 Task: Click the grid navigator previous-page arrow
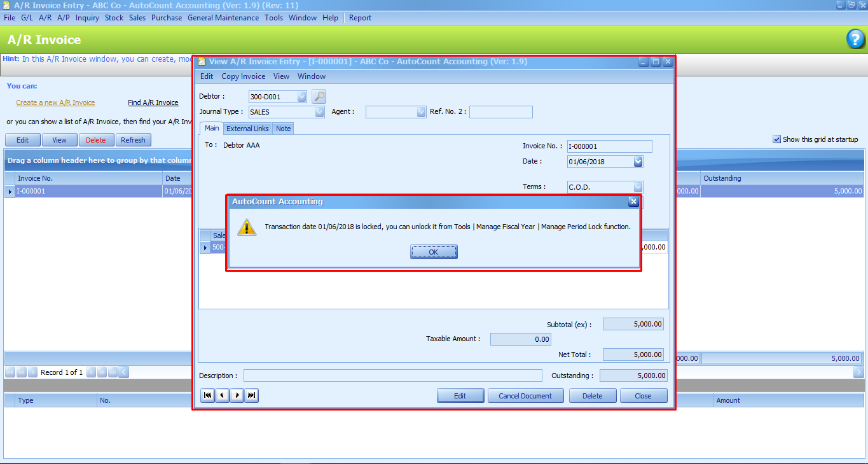click(x=21, y=372)
